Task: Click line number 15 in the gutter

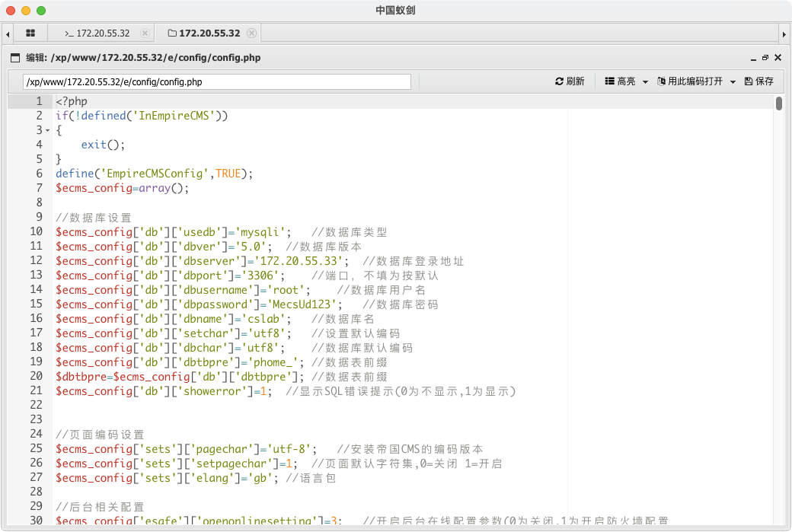Action: click(x=36, y=304)
